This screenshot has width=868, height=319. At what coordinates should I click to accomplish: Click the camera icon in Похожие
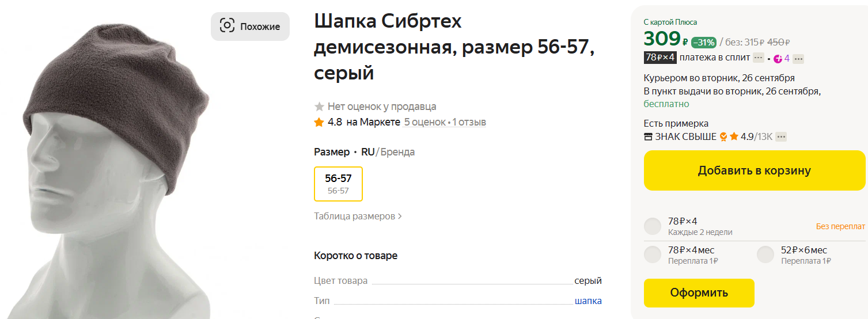[x=228, y=26]
